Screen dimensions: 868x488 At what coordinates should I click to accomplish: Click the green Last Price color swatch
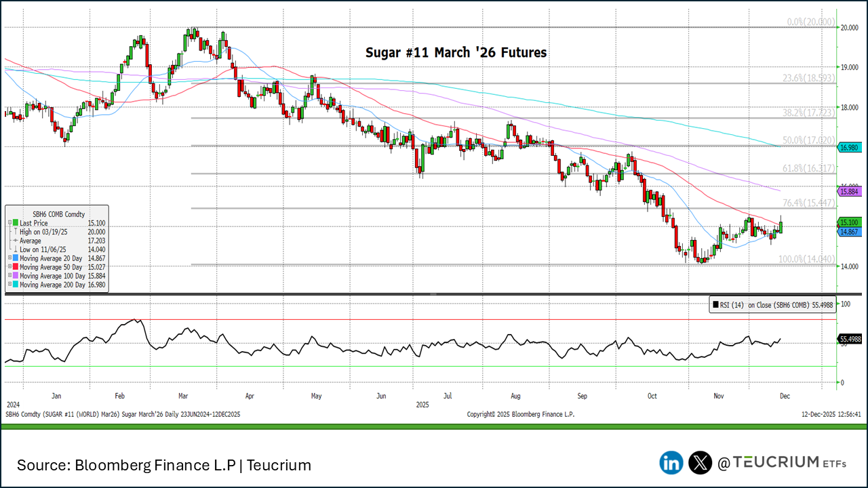(x=15, y=223)
